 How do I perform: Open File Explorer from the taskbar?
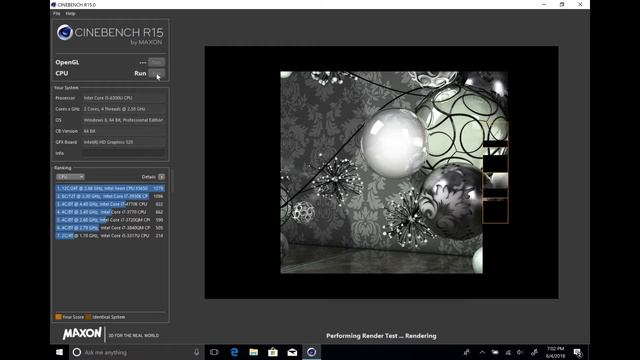253,352
